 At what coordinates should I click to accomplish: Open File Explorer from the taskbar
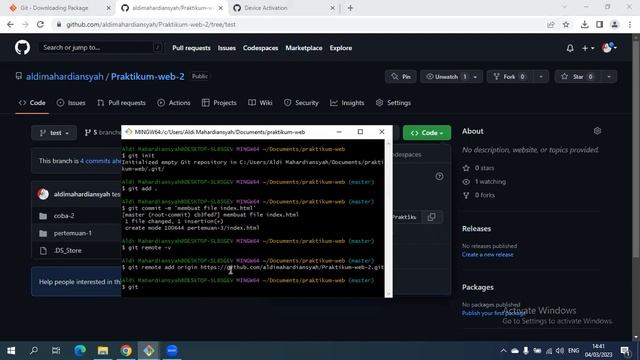(x=103, y=351)
